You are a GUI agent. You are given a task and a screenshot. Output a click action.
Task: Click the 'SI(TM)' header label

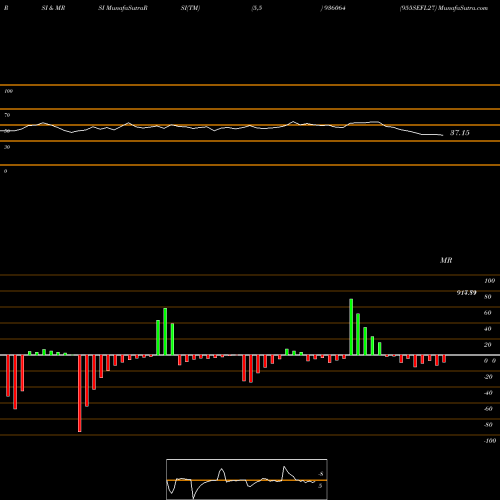[x=190, y=8]
